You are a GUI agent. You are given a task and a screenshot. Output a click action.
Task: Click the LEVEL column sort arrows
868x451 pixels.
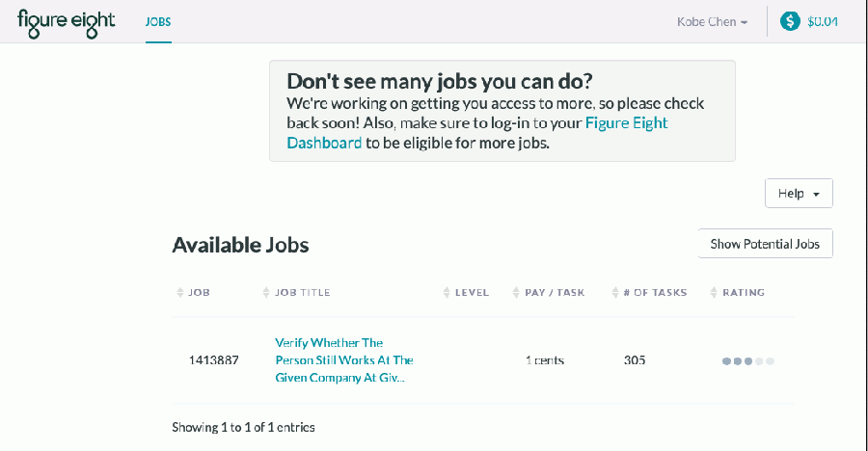447,293
